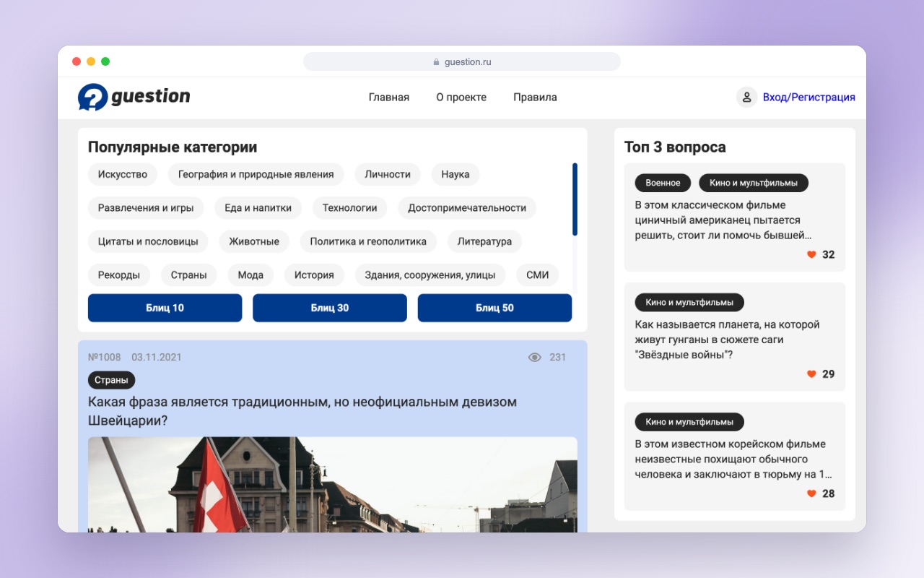Click the categories list scrollbar thumb
The image size is (924, 578).
tap(575, 199)
